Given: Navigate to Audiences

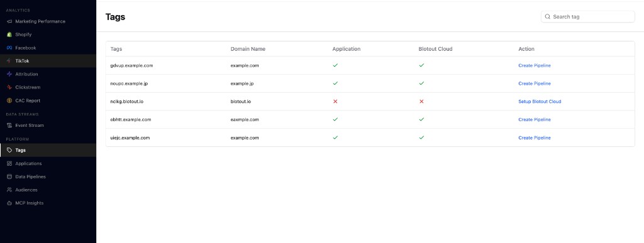Looking at the screenshot, I should [x=48, y=190].
